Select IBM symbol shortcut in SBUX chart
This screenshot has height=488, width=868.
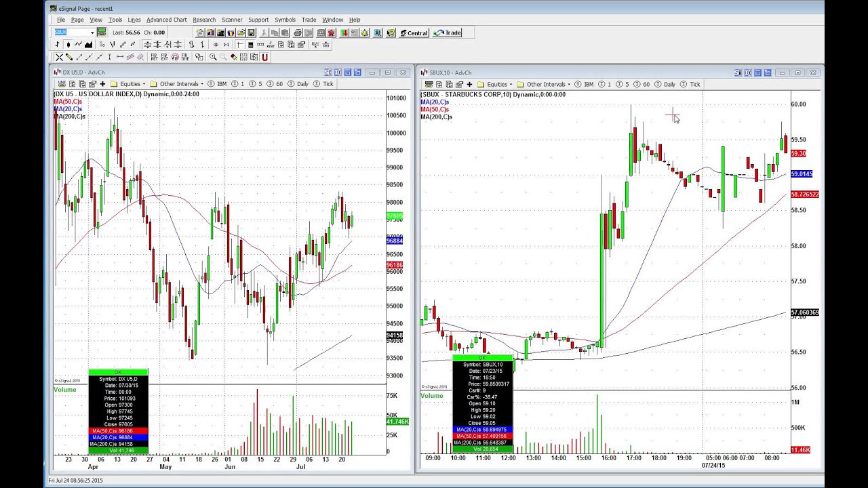(x=584, y=85)
